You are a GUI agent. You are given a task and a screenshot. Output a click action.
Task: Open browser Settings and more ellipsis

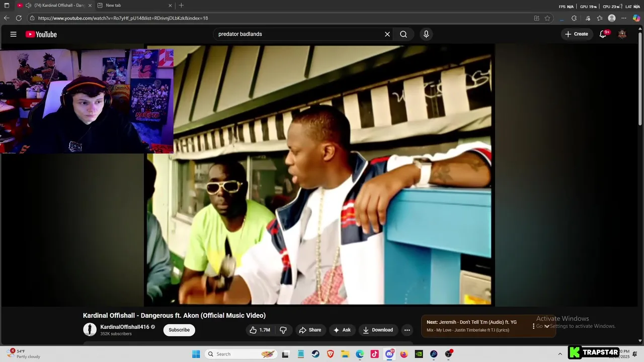coord(624,18)
